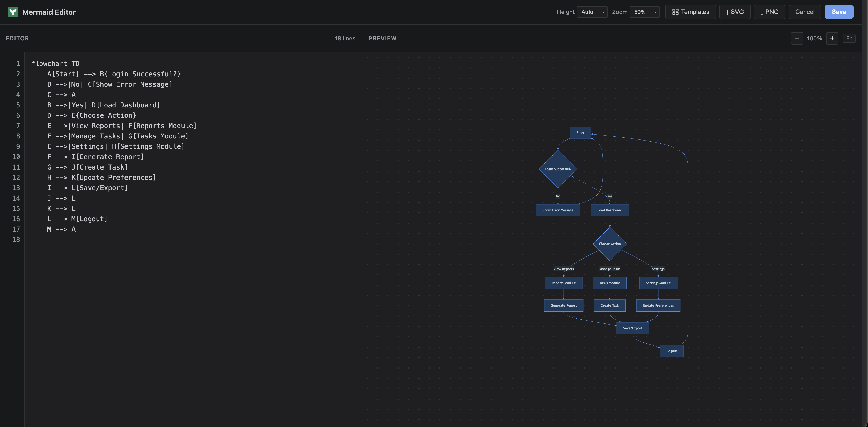Select the Logout node
The width and height of the screenshot is (868, 427).
click(672, 351)
